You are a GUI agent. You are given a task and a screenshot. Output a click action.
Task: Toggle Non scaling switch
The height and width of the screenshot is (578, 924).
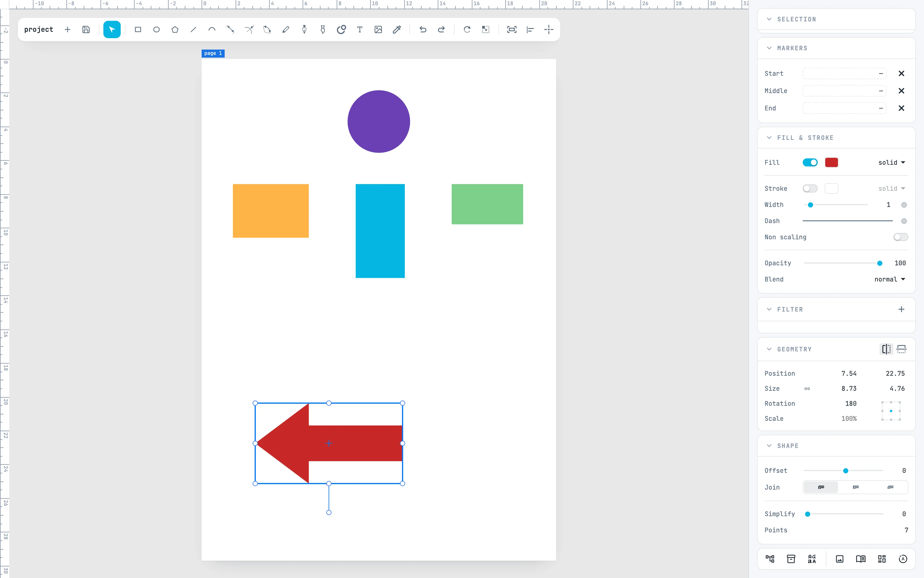coord(900,237)
